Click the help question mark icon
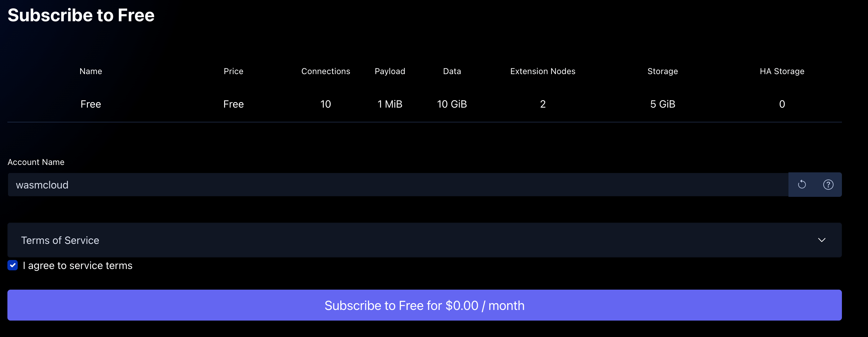 (828, 185)
